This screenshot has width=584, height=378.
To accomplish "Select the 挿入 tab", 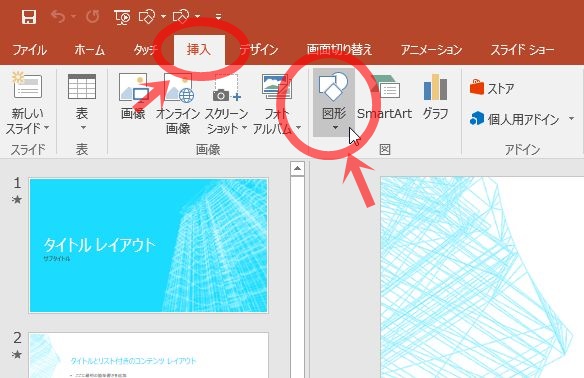I will click(x=199, y=50).
